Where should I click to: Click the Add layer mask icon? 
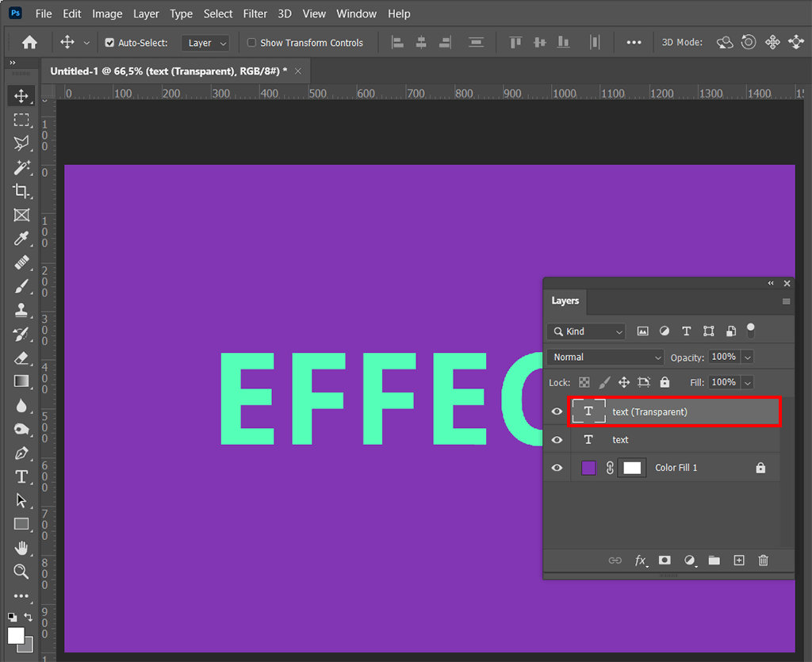(x=665, y=560)
